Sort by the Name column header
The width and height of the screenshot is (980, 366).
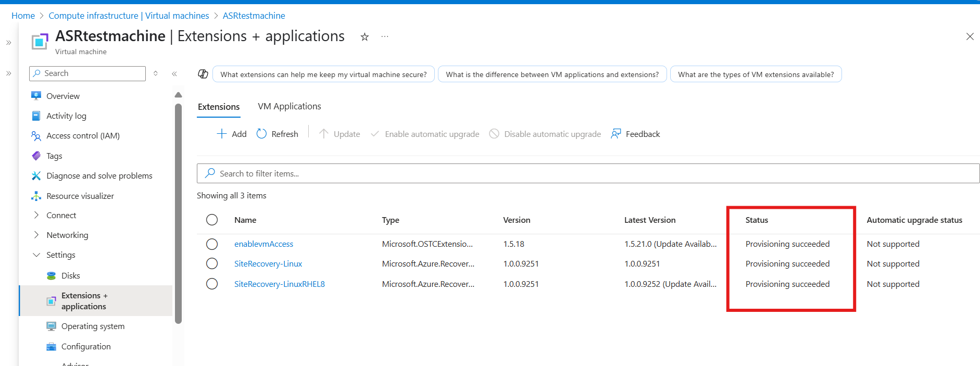[245, 220]
